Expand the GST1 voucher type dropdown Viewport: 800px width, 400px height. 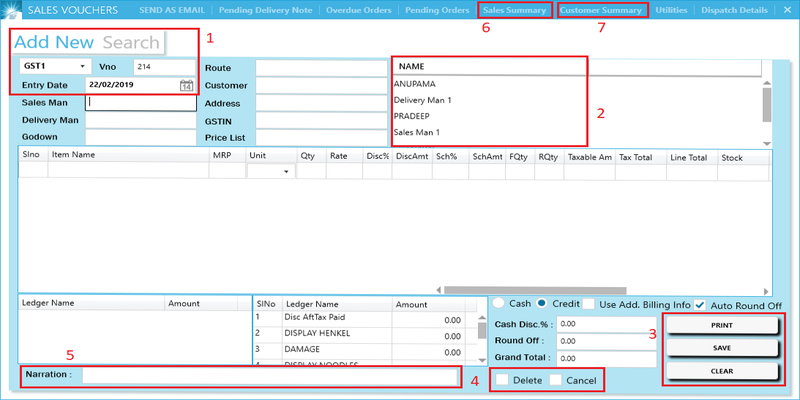(82, 67)
